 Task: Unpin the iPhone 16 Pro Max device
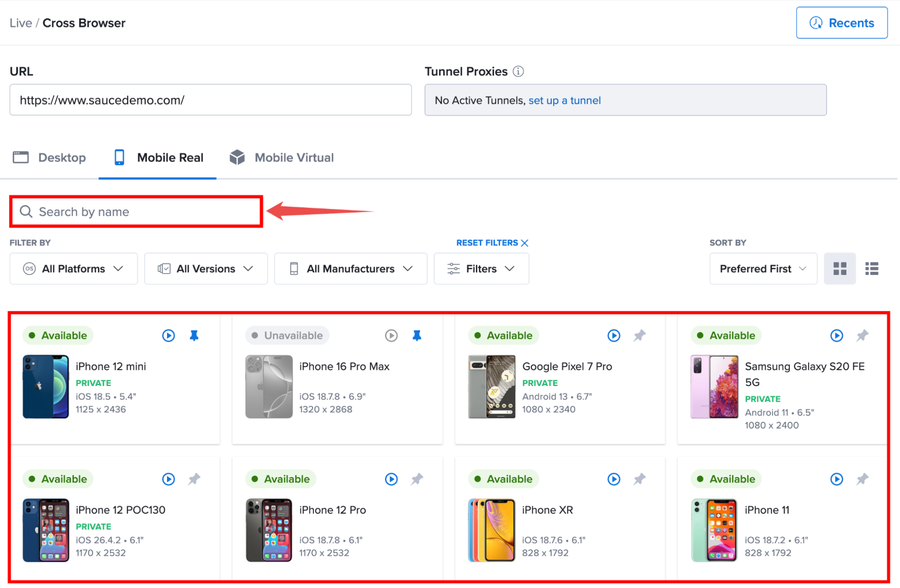point(417,336)
